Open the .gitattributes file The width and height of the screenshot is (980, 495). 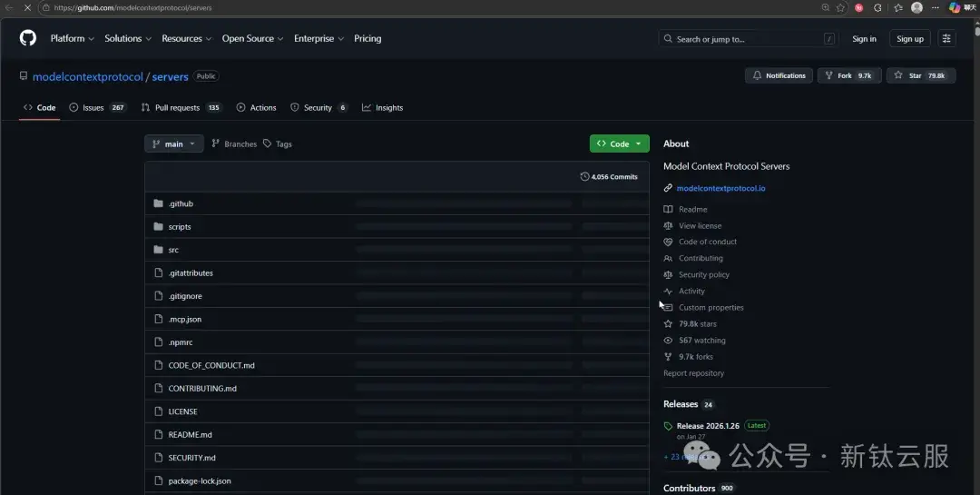coord(191,273)
